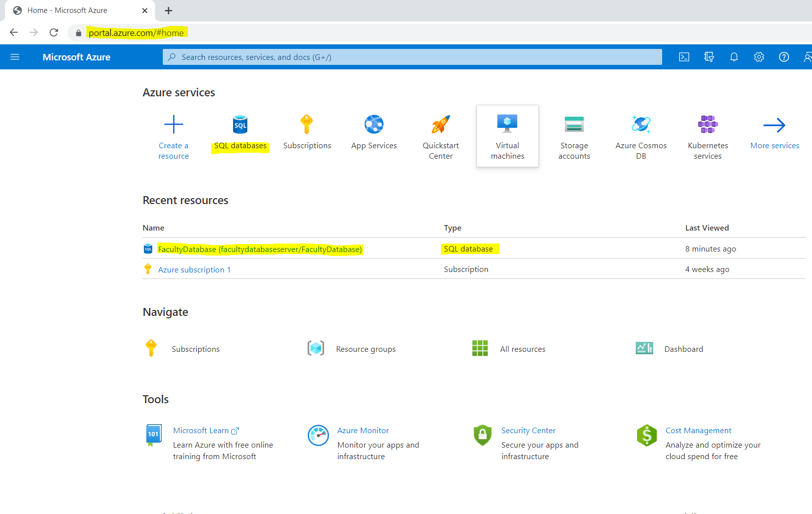Screen dimensions: 812x514
Task: Click the Security Center shield icon
Action: tap(482, 435)
